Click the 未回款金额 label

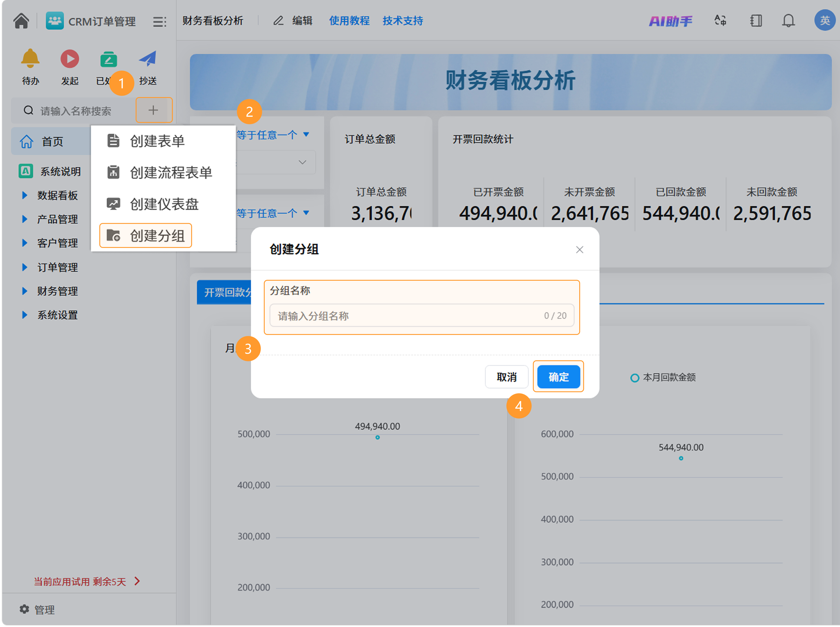point(772,192)
